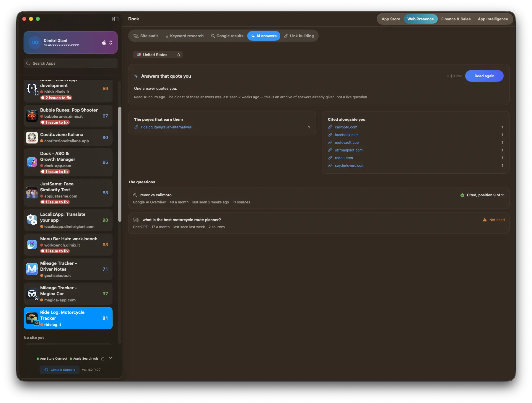Click the 'No site yet' section header
The height and width of the screenshot is (403, 532).
(x=34, y=338)
